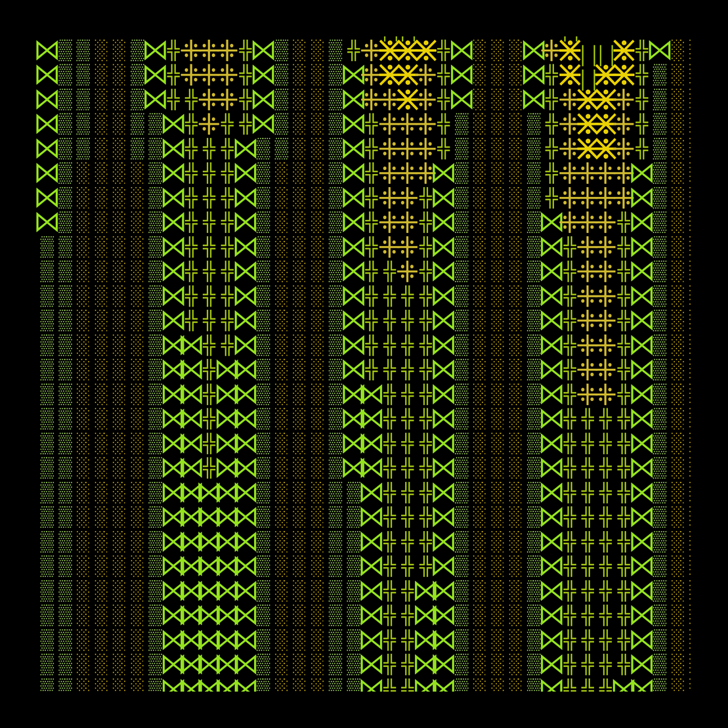Click the triple-asterisk chain atop the middle cluster

coord(408,51)
